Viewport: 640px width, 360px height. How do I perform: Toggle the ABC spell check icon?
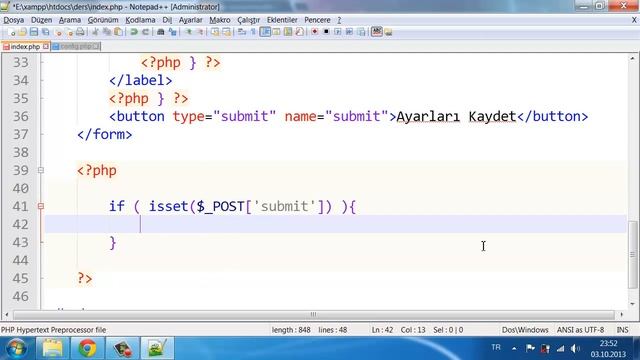click(377, 32)
